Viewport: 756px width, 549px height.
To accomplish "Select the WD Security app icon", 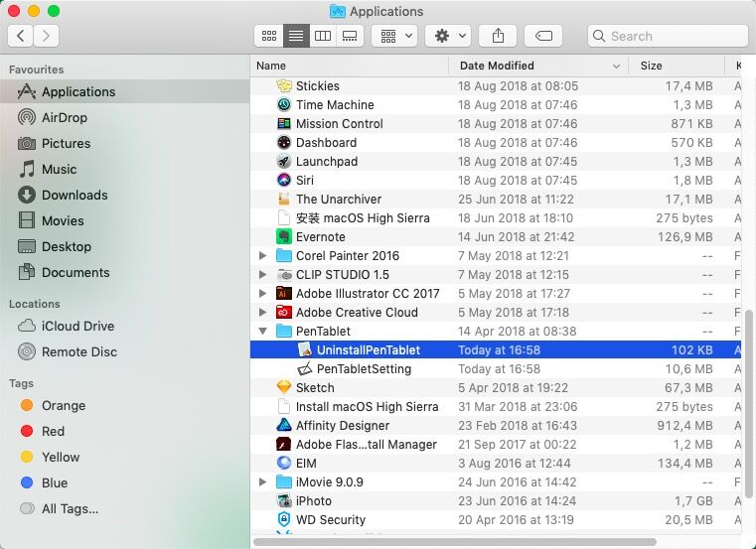I will pos(284,519).
